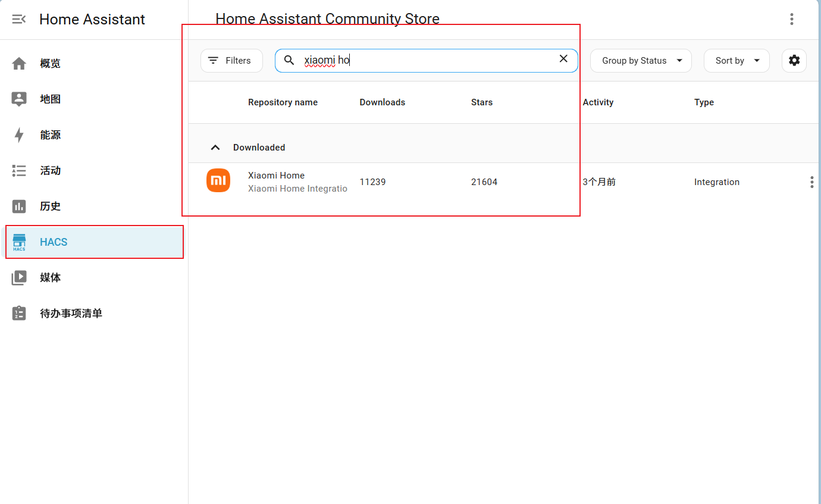Open 待办事项清单 in the sidebar

click(71, 314)
